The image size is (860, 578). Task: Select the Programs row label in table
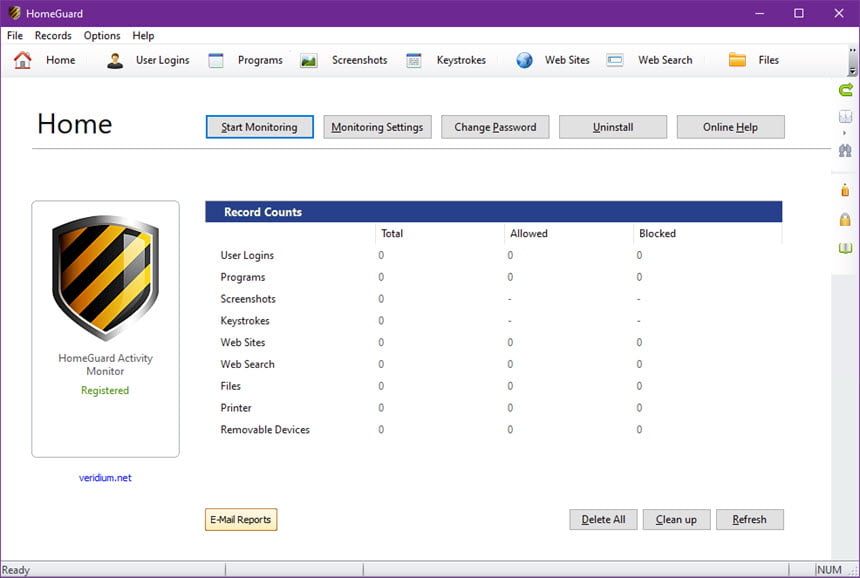[x=242, y=277]
